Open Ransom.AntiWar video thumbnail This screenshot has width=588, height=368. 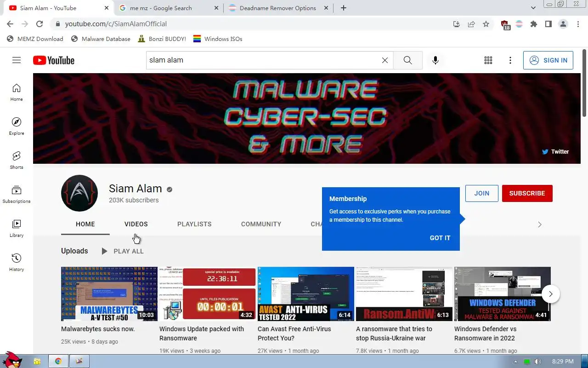404,294
